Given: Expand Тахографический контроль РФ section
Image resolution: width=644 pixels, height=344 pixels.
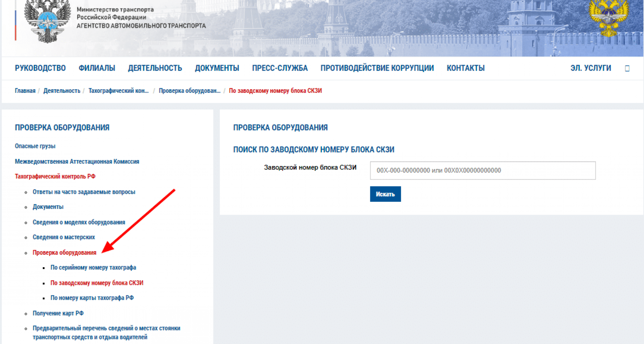Looking at the screenshot, I should click(55, 176).
